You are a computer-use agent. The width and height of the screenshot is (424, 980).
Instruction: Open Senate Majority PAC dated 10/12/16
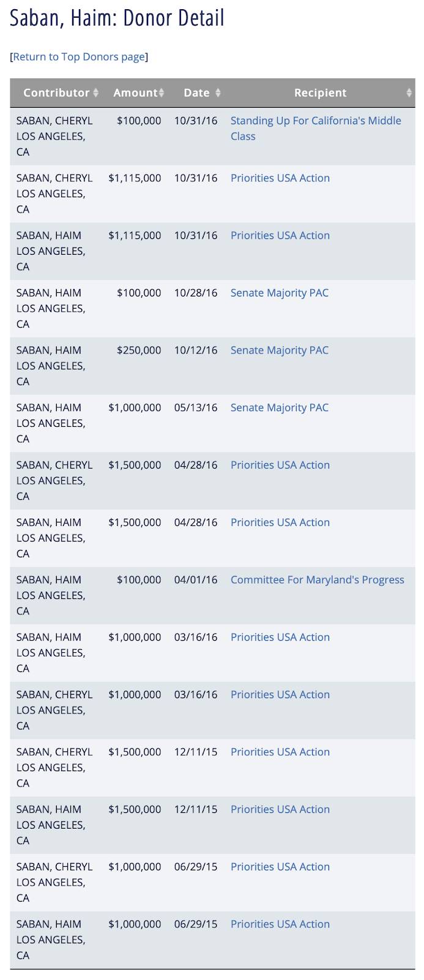coord(279,350)
